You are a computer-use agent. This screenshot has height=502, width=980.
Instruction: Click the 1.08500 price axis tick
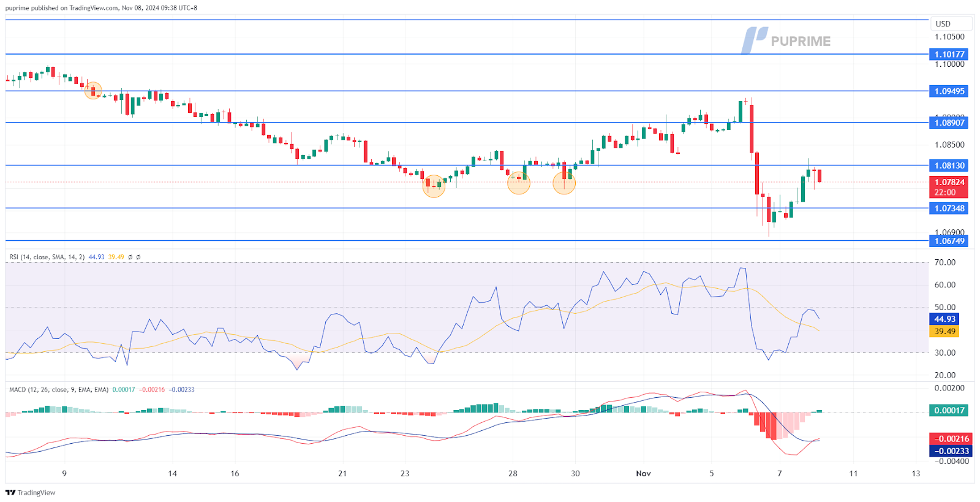coord(949,145)
